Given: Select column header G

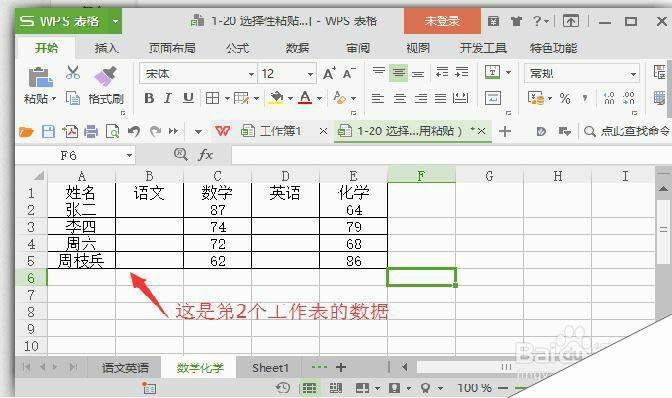Looking at the screenshot, I should coord(489,176).
